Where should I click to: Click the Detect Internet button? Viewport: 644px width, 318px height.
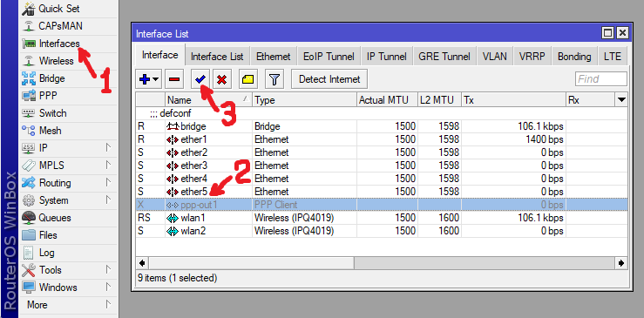tap(329, 79)
